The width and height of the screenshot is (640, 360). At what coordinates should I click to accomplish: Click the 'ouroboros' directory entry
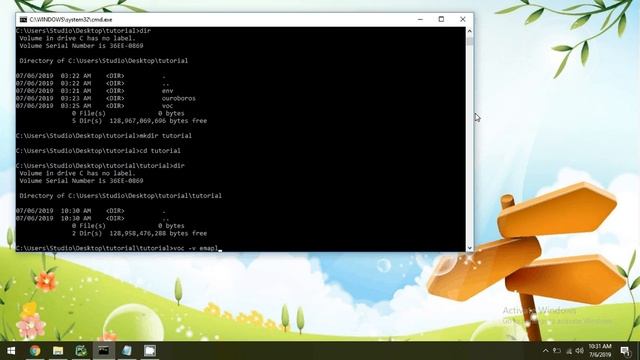click(x=178, y=98)
